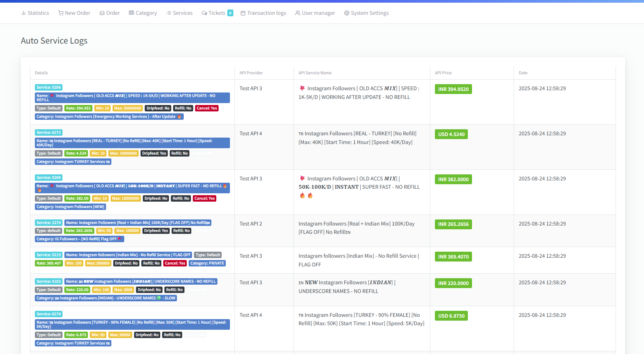Click the System Settings gear icon
The height and width of the screenshot is (354, 644).
tap(347, 13)
